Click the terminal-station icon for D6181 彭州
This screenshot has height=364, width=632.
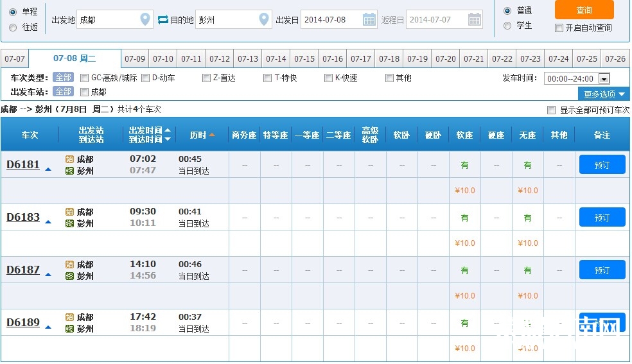(x=69, y=171)
